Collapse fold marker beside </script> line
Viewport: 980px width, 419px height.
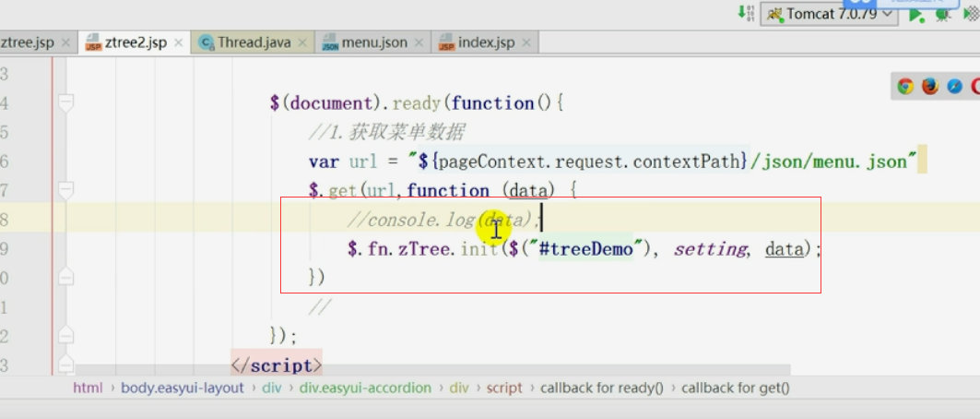(x=65, y=364)
